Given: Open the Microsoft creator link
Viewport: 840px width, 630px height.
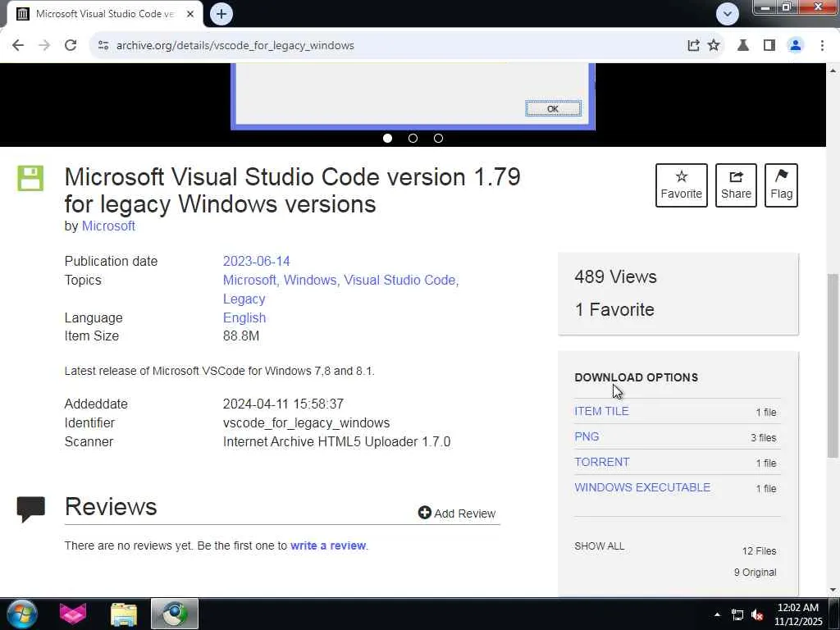Looking at the screenshot, I should tap(108, 226).
